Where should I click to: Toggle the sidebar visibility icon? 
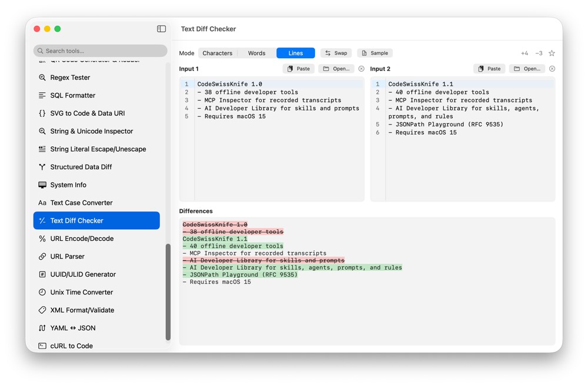point(161,29)
